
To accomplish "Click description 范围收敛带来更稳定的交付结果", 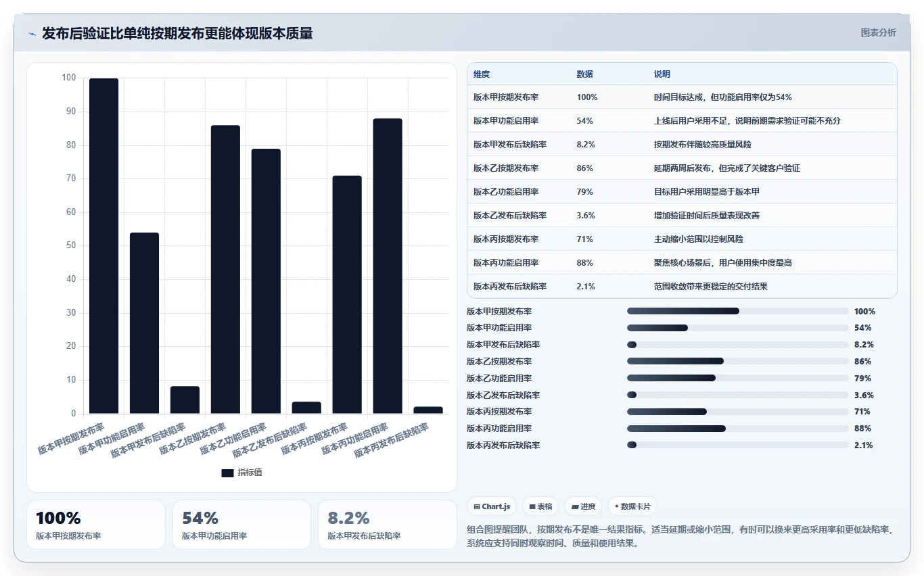I will coord(710,287).
